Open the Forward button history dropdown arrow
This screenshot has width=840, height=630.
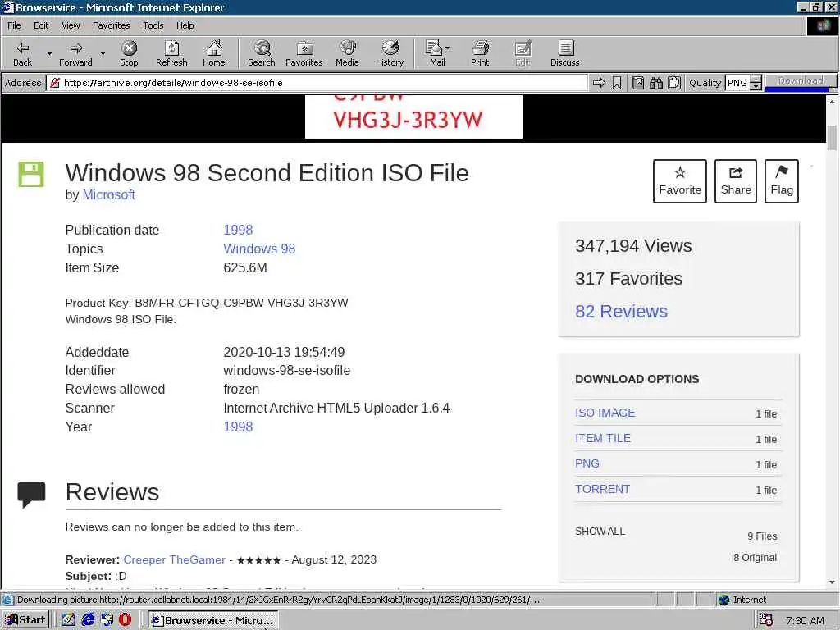(x=103, y=53)
